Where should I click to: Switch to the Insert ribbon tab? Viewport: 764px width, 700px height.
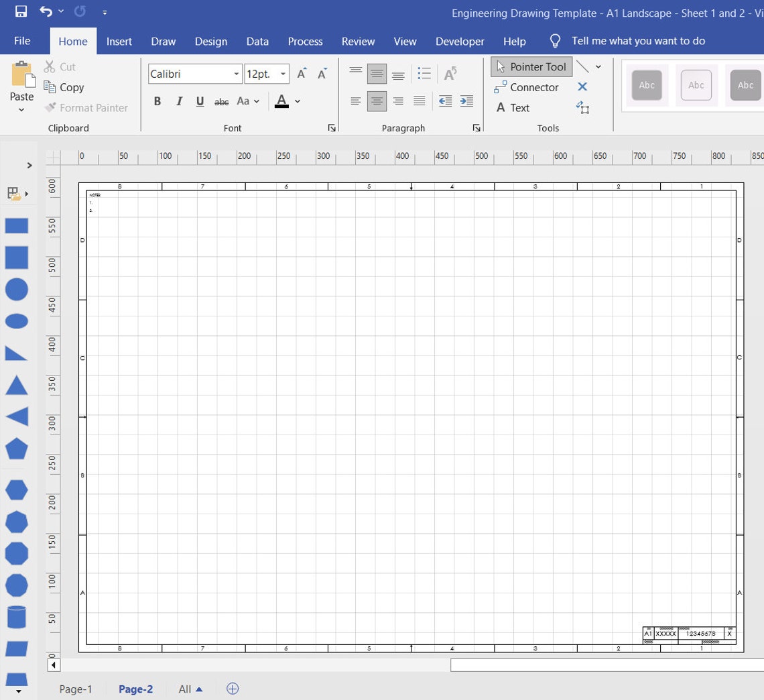tap(119, 41)
